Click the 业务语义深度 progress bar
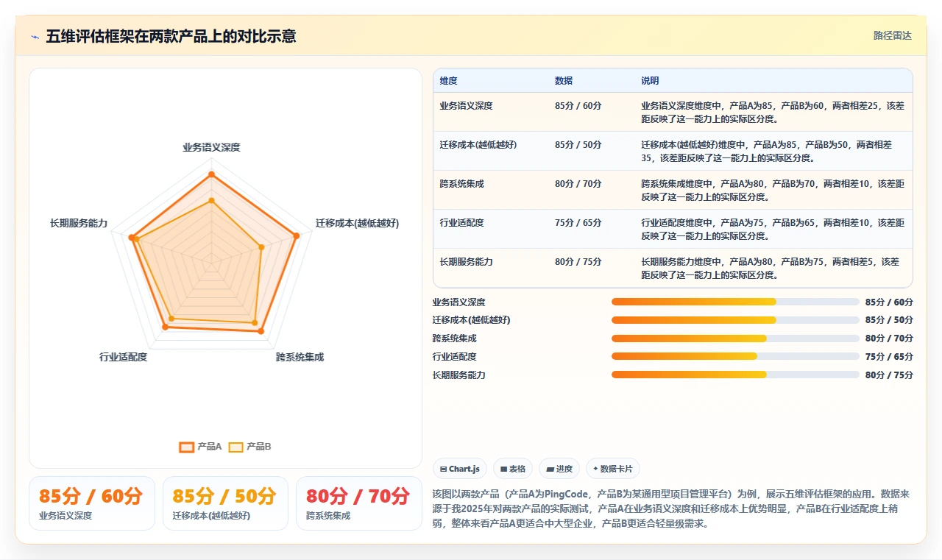The image size is (942, 560). click(x=735, y=302)
